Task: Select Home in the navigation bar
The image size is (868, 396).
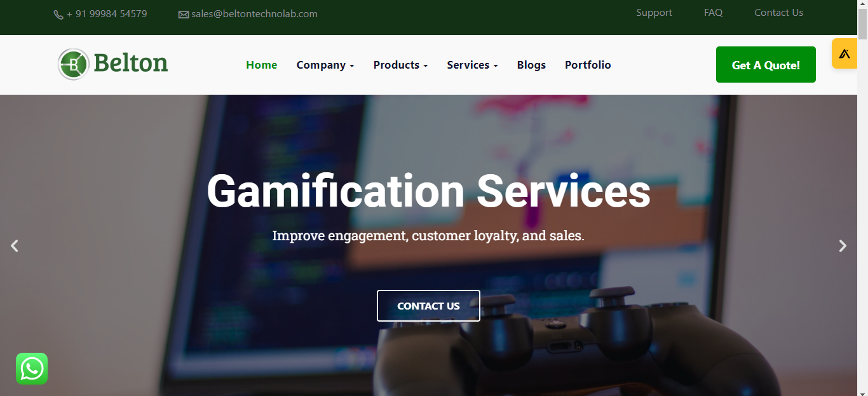Action: 262,65
